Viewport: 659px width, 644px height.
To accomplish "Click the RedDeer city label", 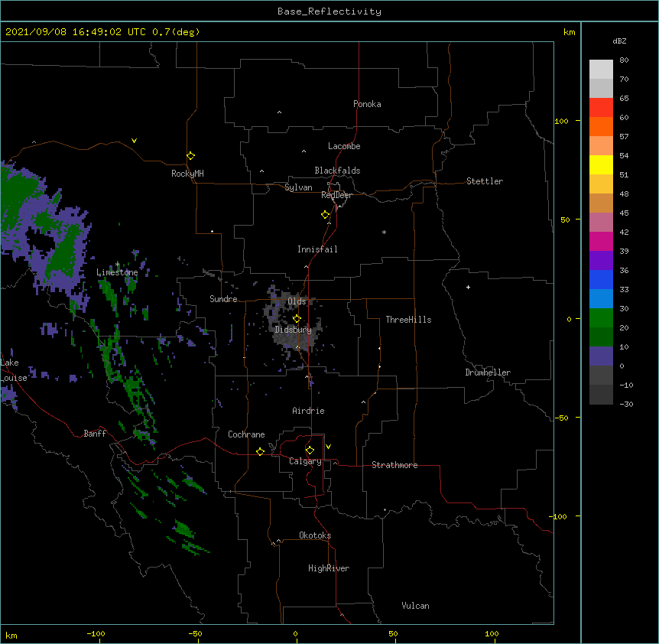I will click(336, 195).
